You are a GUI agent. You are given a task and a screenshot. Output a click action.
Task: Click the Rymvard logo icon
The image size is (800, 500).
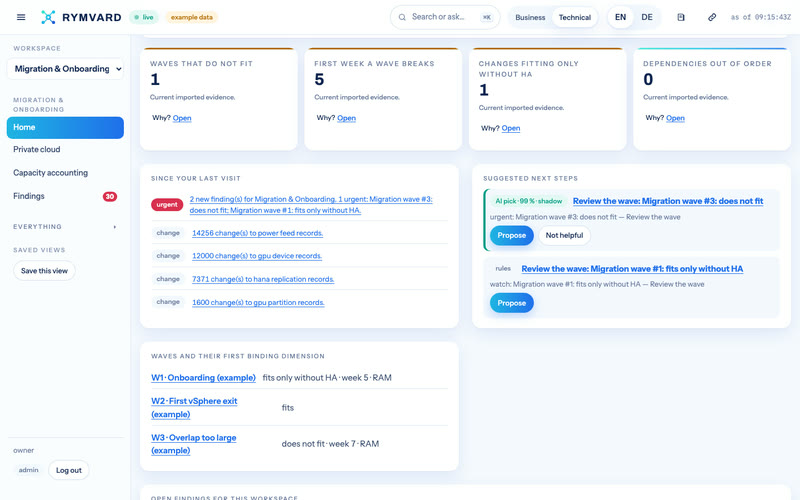click(48, 17)
